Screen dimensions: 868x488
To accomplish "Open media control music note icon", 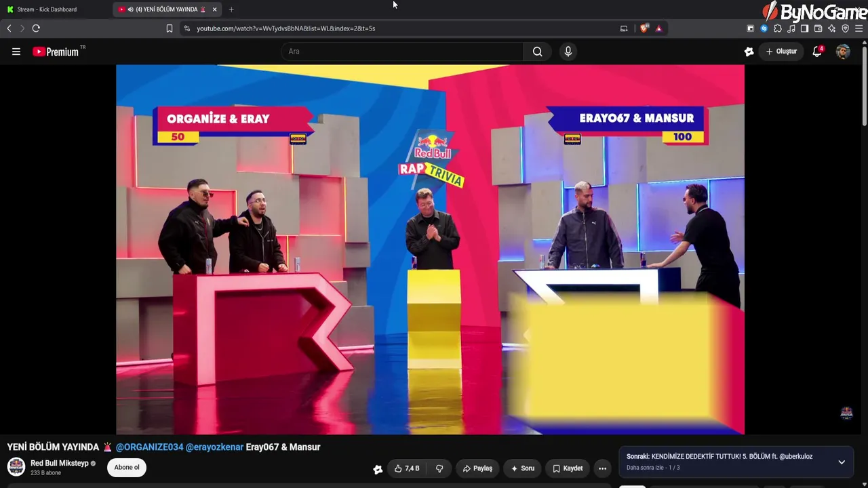I will click(791, 28).
